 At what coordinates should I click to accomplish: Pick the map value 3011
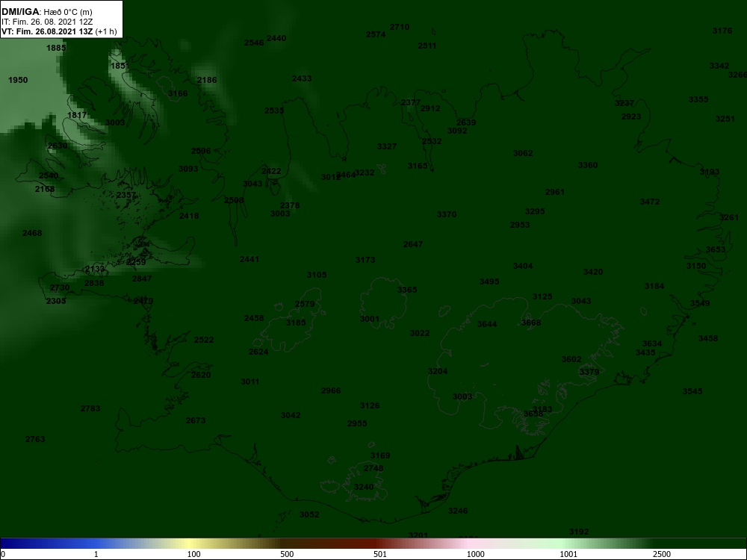(x=250, y=382)
